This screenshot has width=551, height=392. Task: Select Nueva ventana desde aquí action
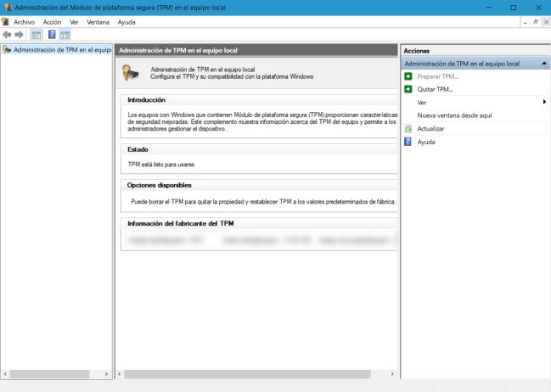click(x=454, y=115)
